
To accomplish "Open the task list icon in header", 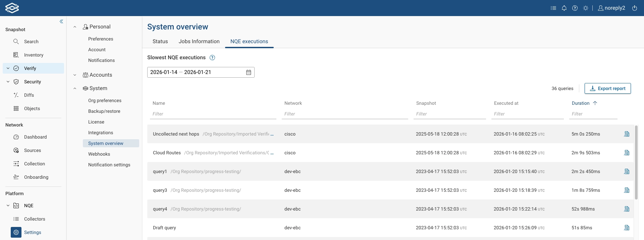I will pyautogui.click(x=553, y=8).
